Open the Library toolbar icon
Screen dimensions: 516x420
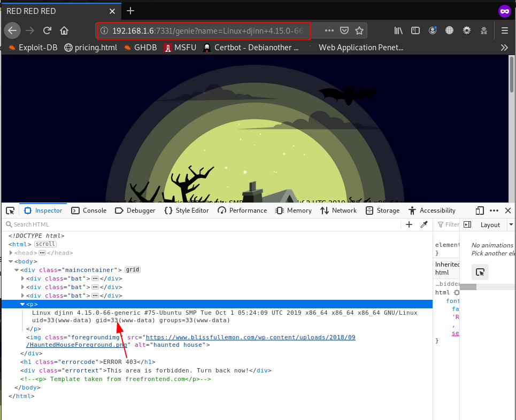[398, 30]
